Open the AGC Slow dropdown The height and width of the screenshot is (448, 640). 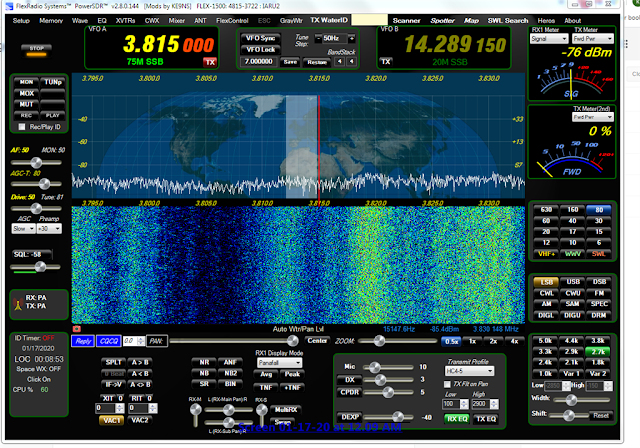(23, 228)
